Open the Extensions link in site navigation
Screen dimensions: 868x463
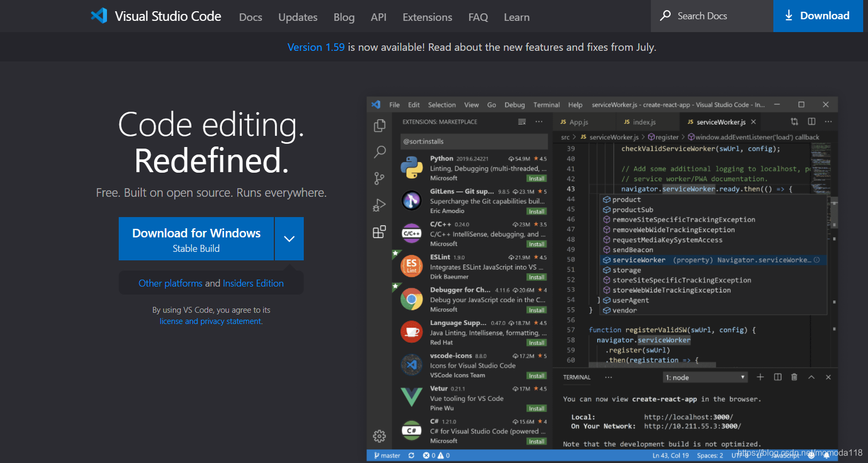coord(427,17)
